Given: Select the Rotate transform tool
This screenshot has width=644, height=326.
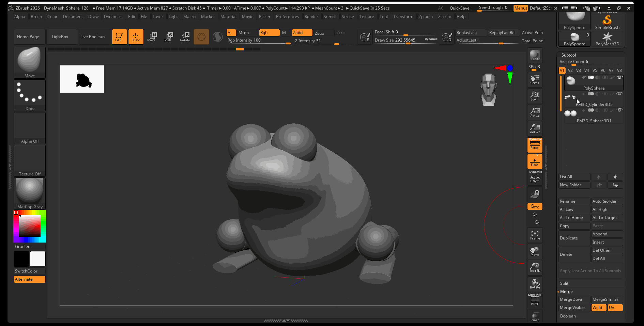Looking at the screenshot, I should click(x=185, y=36).
